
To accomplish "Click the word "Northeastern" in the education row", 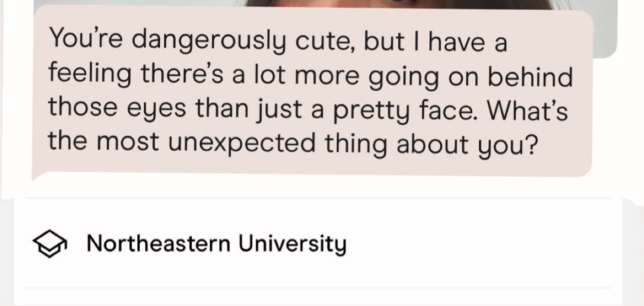I will point(158,243).
